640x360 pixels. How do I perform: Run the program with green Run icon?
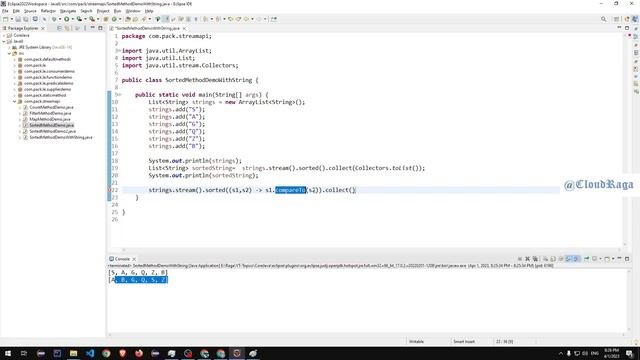click(67, 19)
